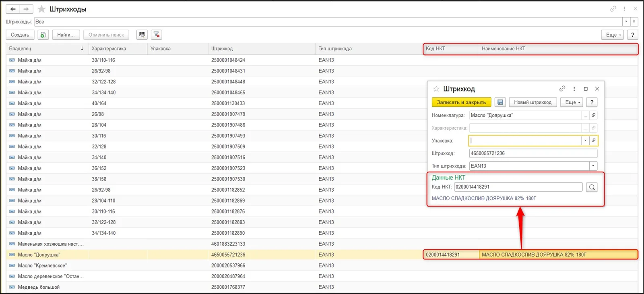
Task: Click the create-by-copy document icon
Action: tap(43, 35)
